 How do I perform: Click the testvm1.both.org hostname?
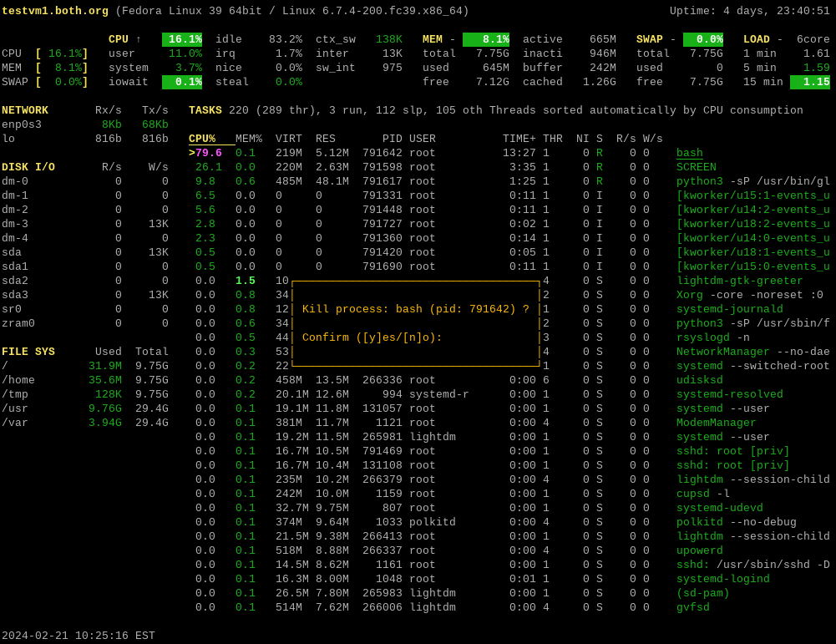point(55,11)
